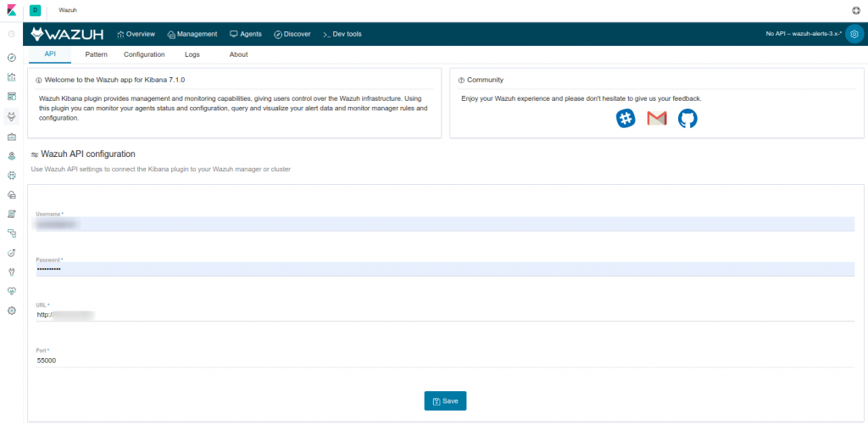
Task: Click the Kibana logo in top-left corner
Action: [x=11, y=10]
